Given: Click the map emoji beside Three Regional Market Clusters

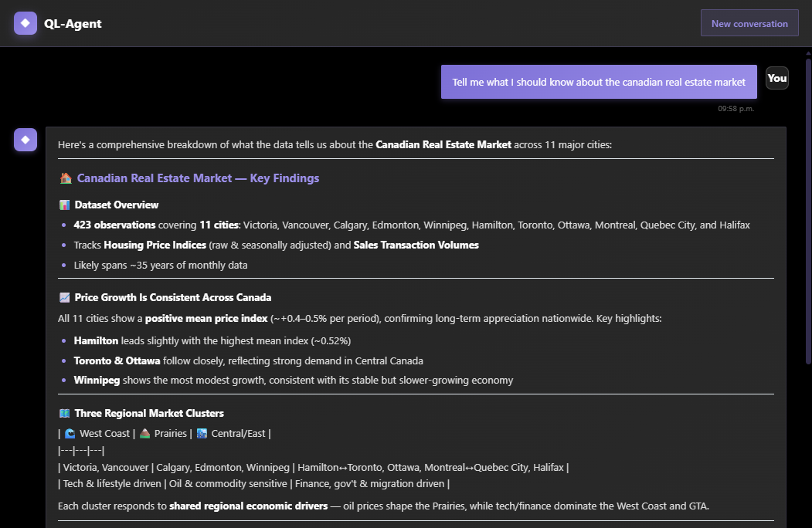Looking at the screenshot, I should 65,414.
